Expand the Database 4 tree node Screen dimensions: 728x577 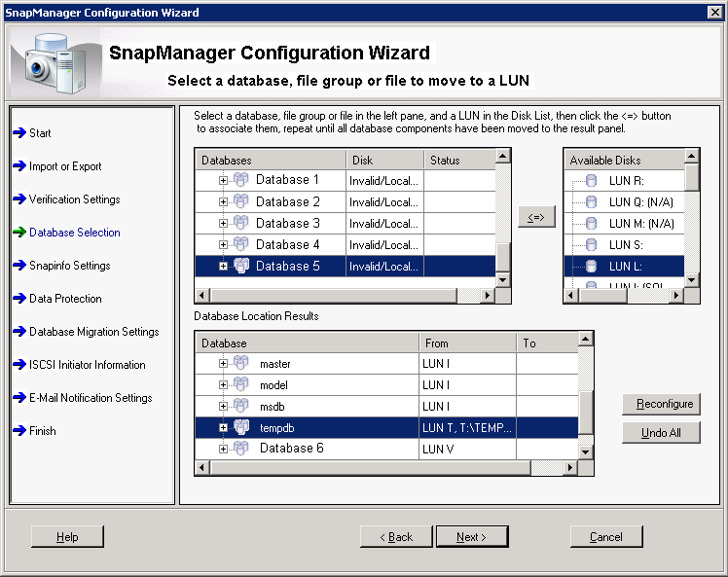[223, 244]
